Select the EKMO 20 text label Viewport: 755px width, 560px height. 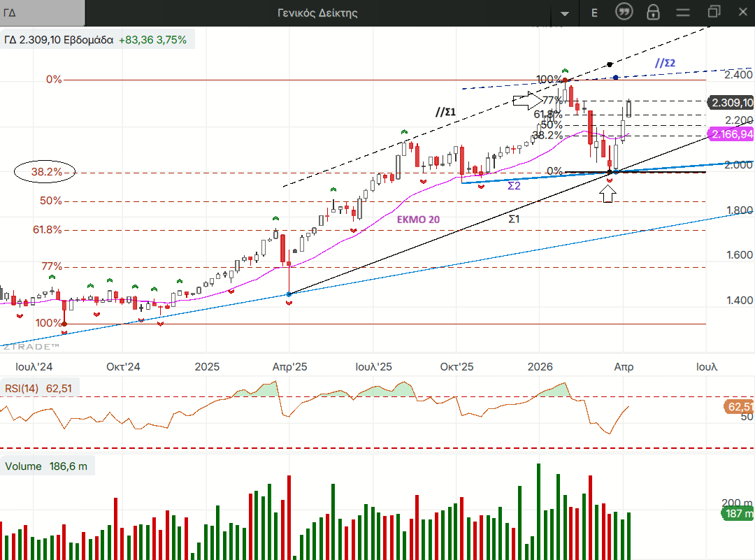[418, 220]
